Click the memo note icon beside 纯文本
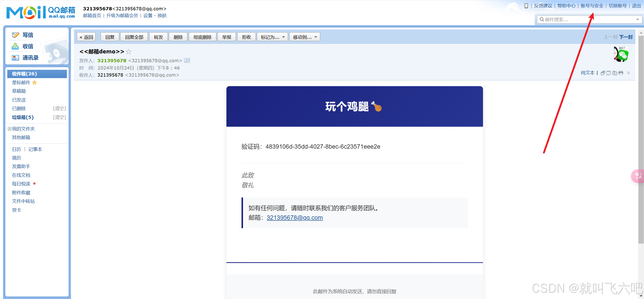The image size is (644, 299). point(609,73)
